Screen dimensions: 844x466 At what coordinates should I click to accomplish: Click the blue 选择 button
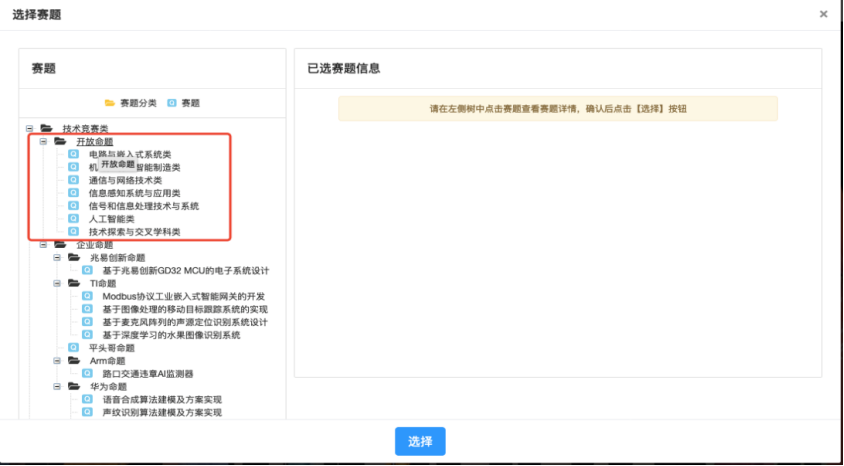(x=420, y=442)
